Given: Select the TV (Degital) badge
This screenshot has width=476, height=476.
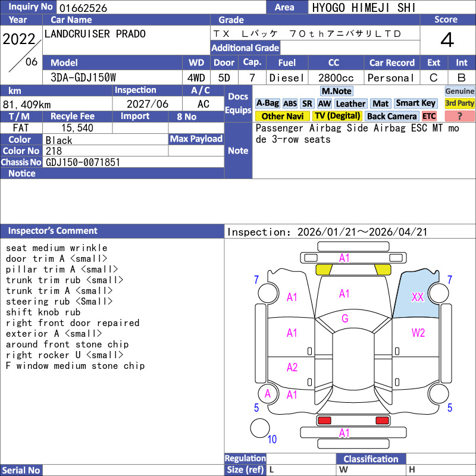Looking at the screenshot, I should 337,117.
